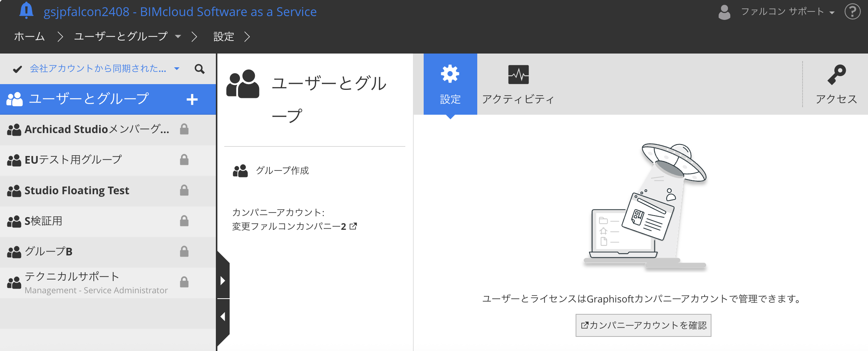Open the help question mark icon
Viewport: 868px width, 351px height.
coord(853,11)
